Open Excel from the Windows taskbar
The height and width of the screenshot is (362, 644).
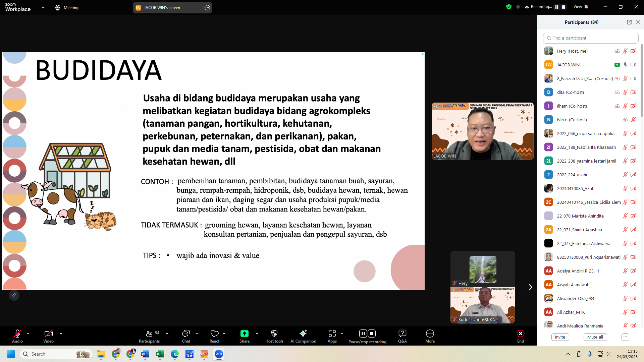(x=160, y=354)
